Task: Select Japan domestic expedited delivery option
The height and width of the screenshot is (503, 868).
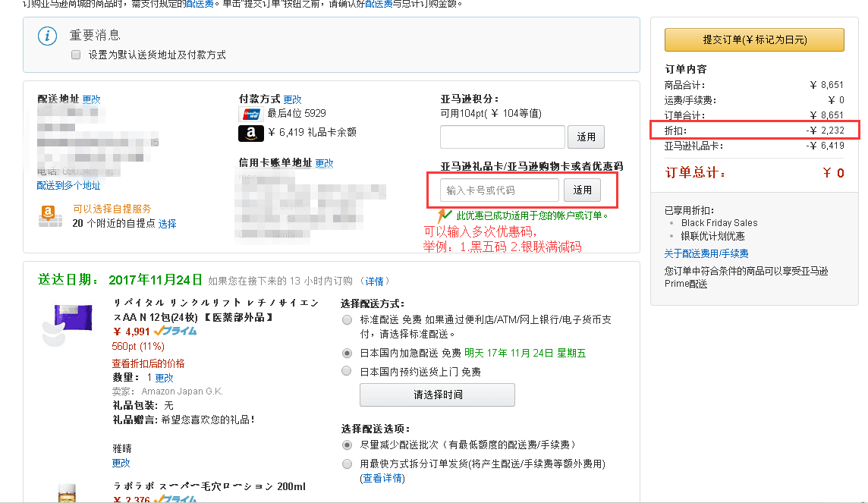Action: (x=347, y=353)
